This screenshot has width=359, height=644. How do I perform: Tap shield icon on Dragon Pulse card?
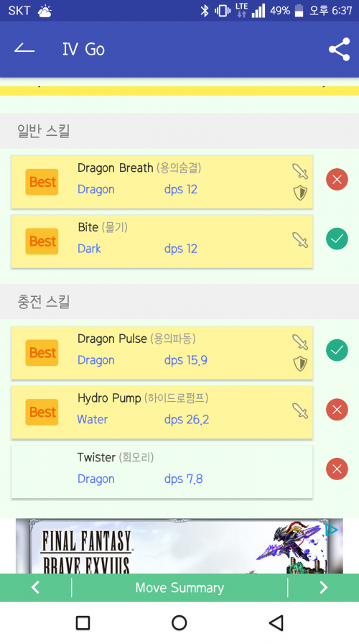pyautogui.click(x=300, y=364)
